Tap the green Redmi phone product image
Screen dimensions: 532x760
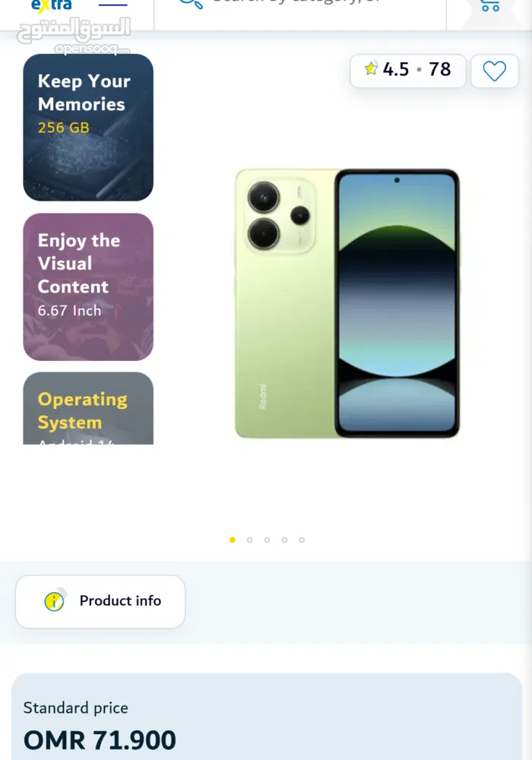pos(347,303)
